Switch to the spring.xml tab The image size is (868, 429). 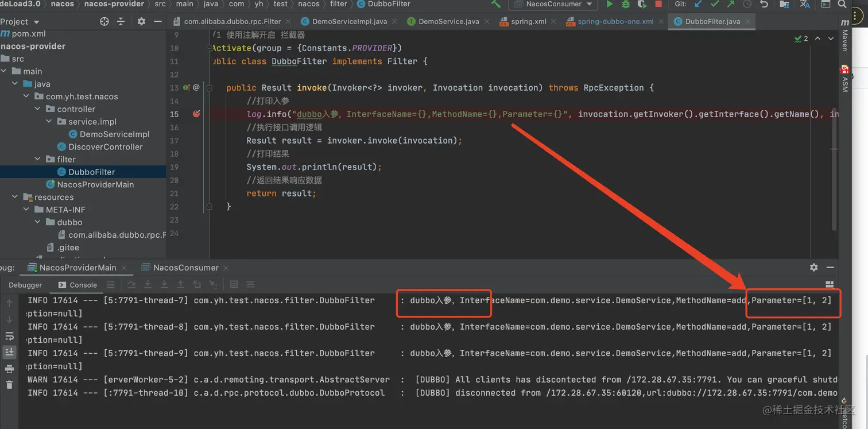coord(528,21)
